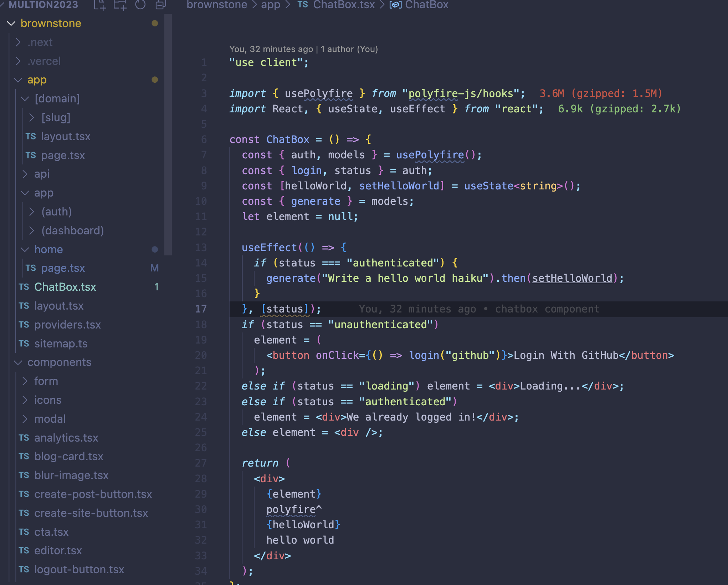Click app breadcrumb segment
Viewport: 728px width, 585px height.
pyautogui.click(x=271, y=5)
